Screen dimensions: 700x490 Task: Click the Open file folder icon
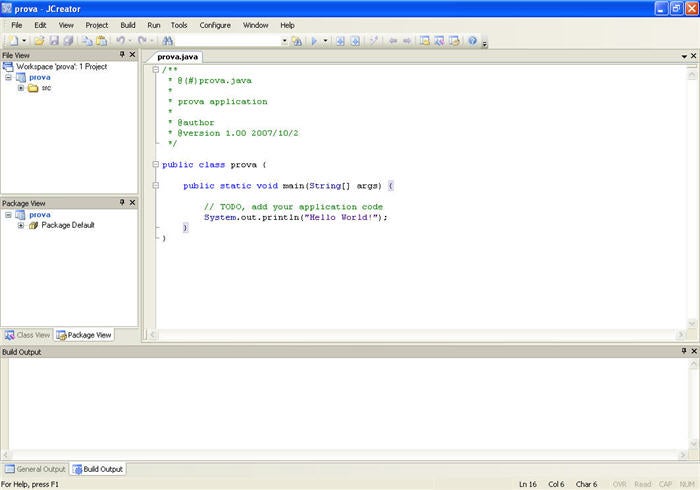point(39,41)
